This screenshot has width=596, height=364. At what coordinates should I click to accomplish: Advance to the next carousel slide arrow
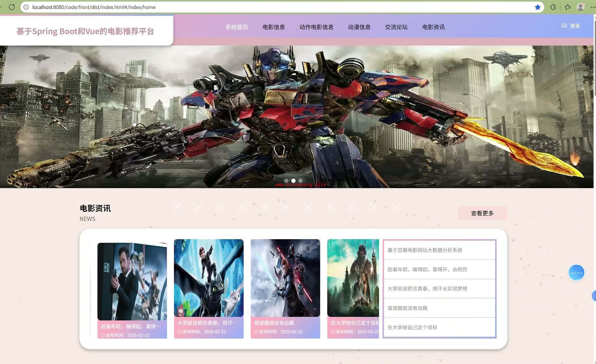[x=581, y=117]
